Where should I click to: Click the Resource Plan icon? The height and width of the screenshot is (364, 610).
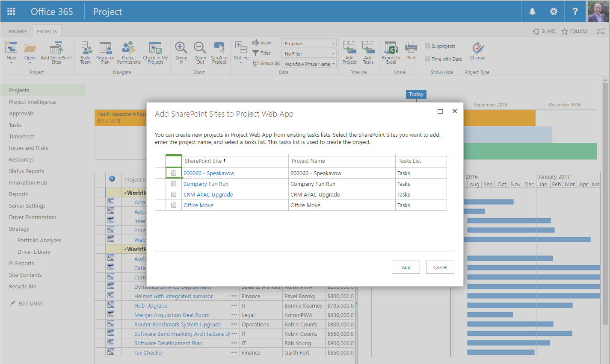point(105,52)
